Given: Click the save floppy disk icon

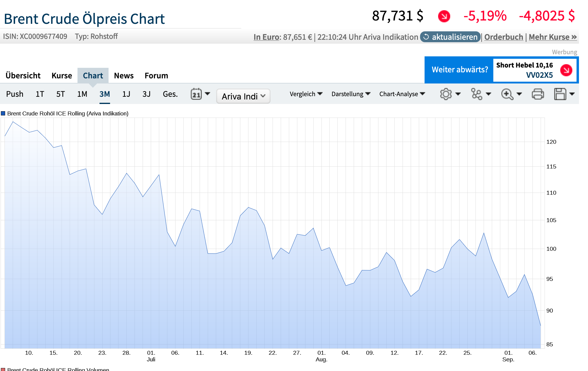Looking at the screenshot, I should tap(560, 94).
